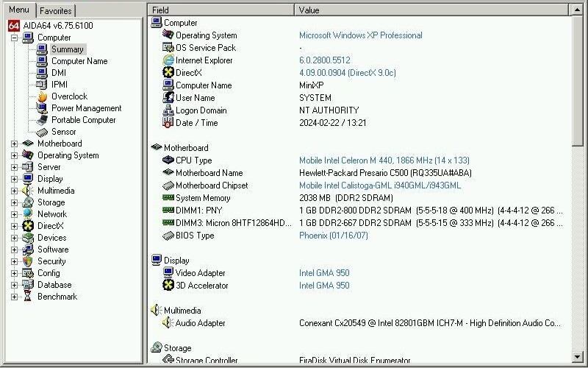Screen dimensions: 588x368
Task: Click the Date / Time calendar icon
Action: point(168,123)
